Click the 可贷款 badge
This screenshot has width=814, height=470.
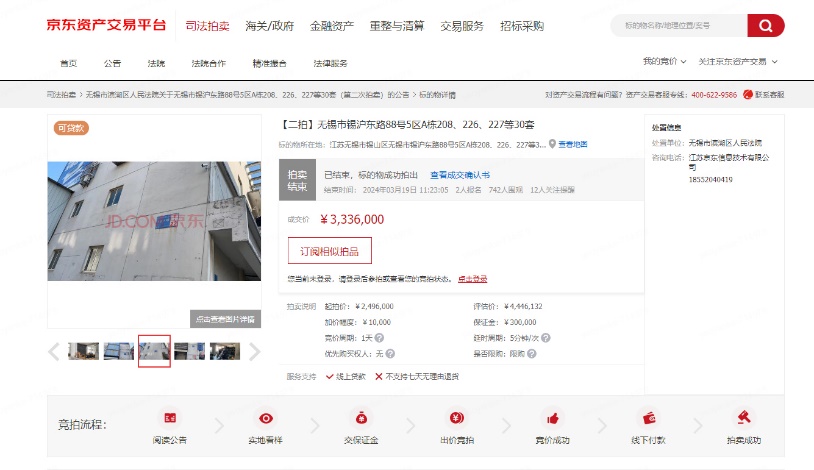point(71,128)
